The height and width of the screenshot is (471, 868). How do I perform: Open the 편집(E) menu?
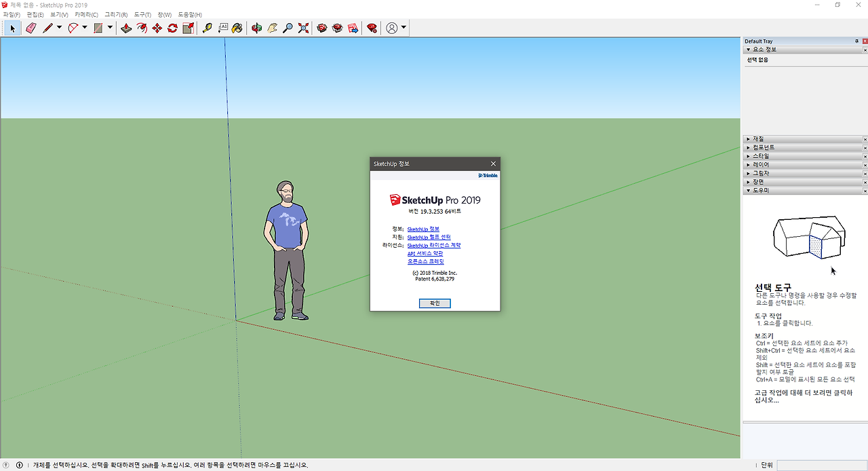point(35,14)
